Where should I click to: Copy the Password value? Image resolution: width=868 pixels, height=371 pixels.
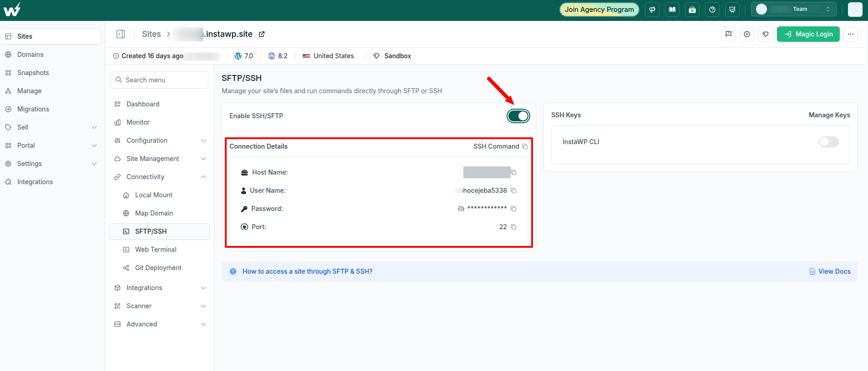coord(513,209)
